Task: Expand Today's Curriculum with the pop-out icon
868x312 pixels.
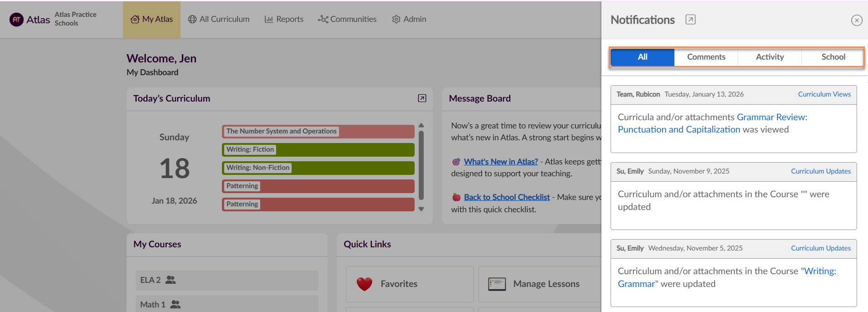Action: 422,98
